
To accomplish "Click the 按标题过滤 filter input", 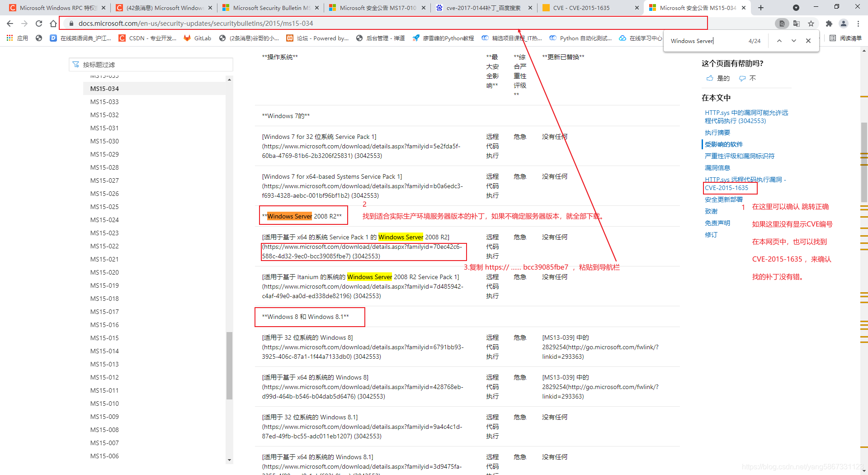I will (151, 65).
